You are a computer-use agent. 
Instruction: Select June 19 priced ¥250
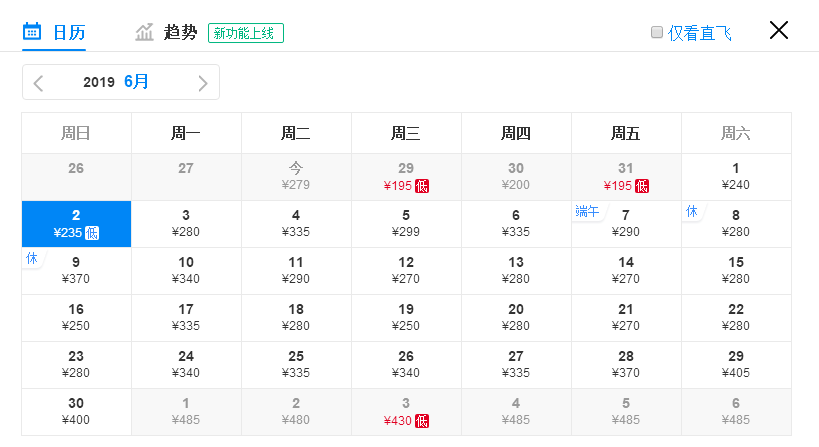(406, 318)
